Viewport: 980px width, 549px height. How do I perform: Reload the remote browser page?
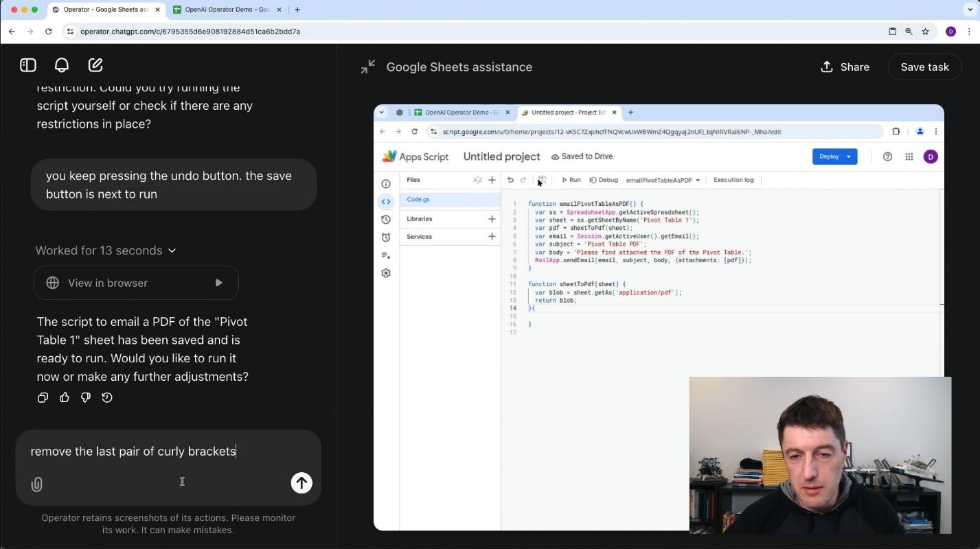coord(415,132)
